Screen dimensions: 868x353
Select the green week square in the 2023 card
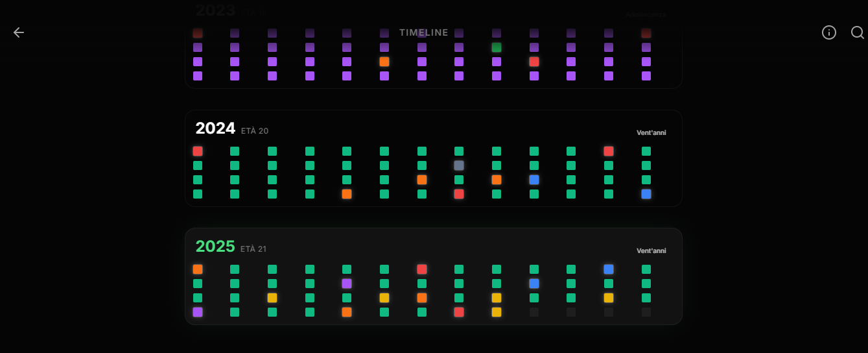[497, 47]
